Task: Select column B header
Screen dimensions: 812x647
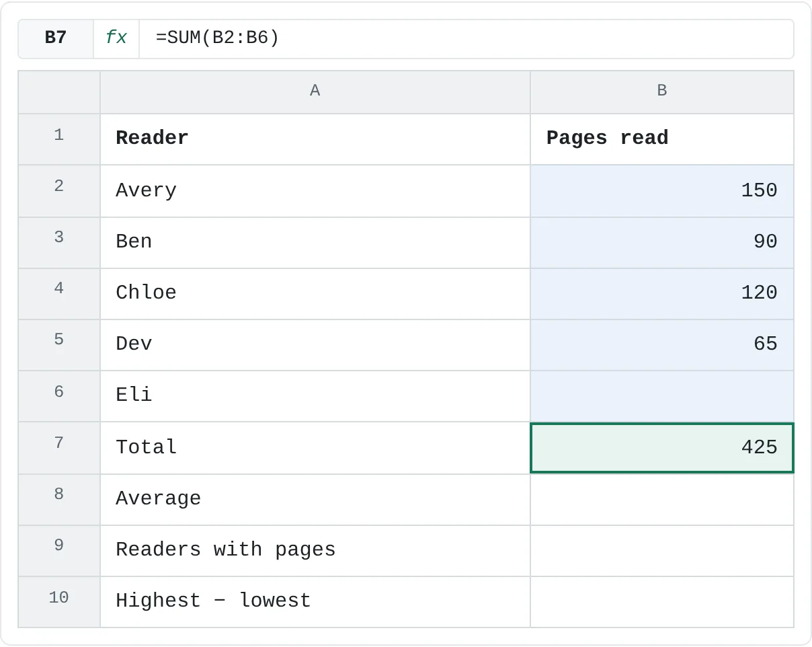Action: pos(661,91)
